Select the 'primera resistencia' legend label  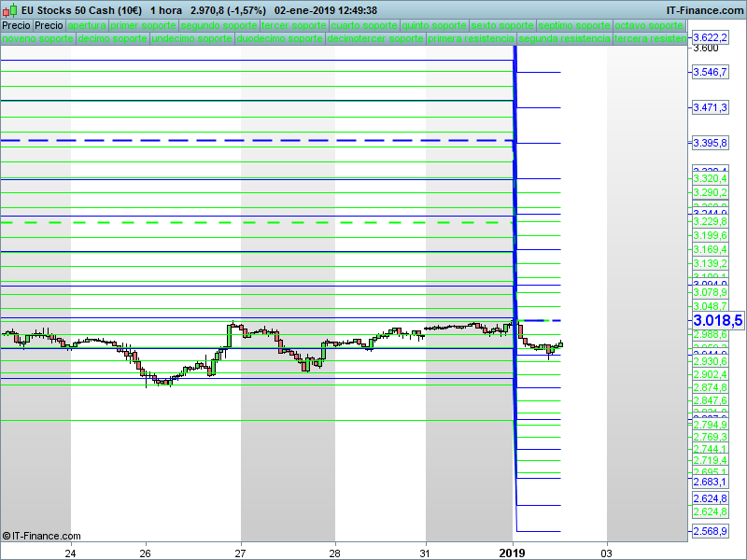[x=471, y=39]
